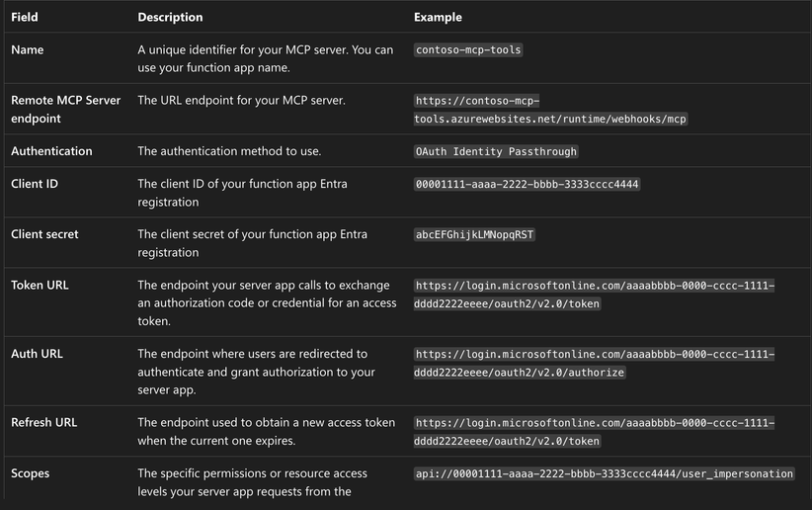Click the Example column header
The height and width of the screenshot is (510, 812).
pyautogui.click(x=438, y=17)
